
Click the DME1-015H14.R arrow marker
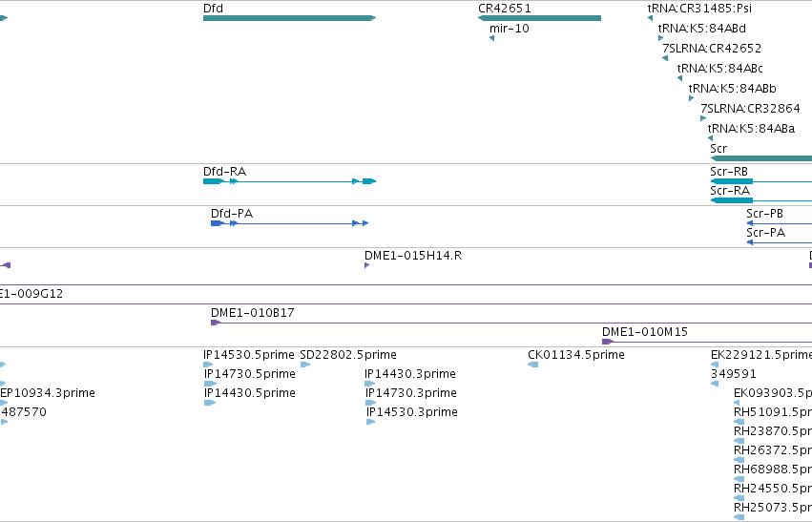(x=367, y=265)
